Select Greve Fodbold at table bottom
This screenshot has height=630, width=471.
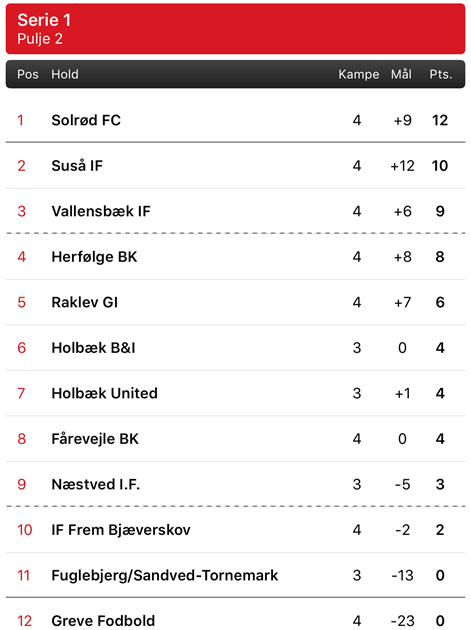point(236,614)
